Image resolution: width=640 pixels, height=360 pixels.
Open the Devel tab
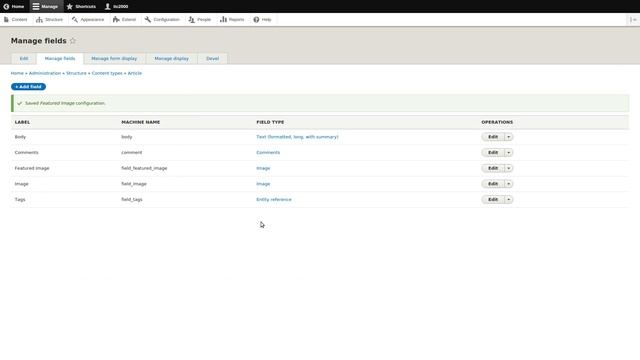click(212, 59)
